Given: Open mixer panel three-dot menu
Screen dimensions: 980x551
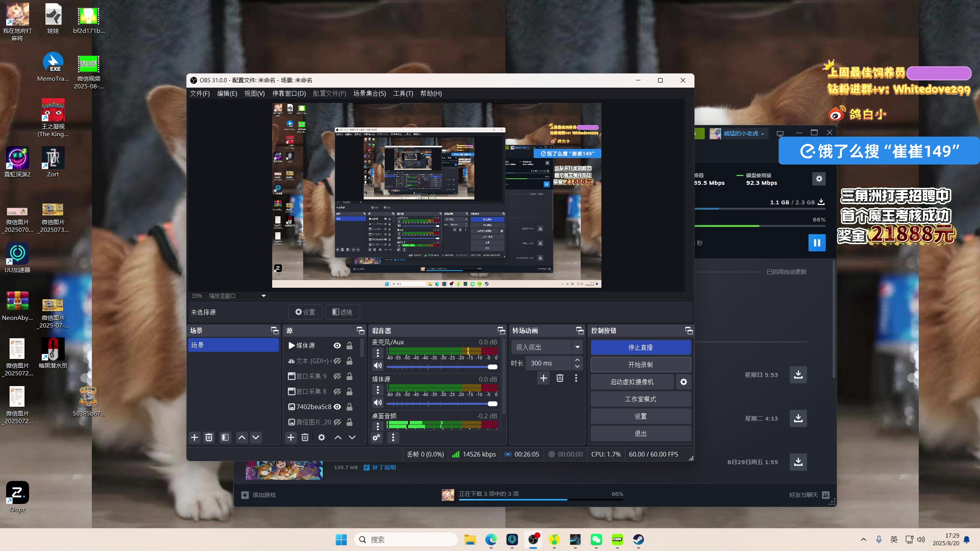Looking at the screenshot, I should click(x=393, y=437).
